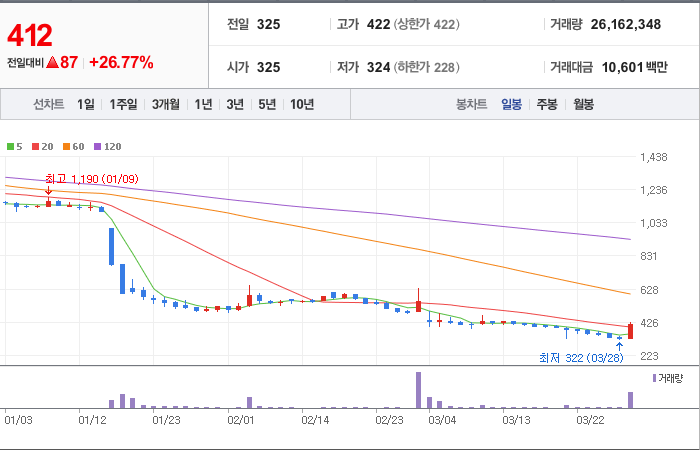Click the current price 412

[30, 36]
